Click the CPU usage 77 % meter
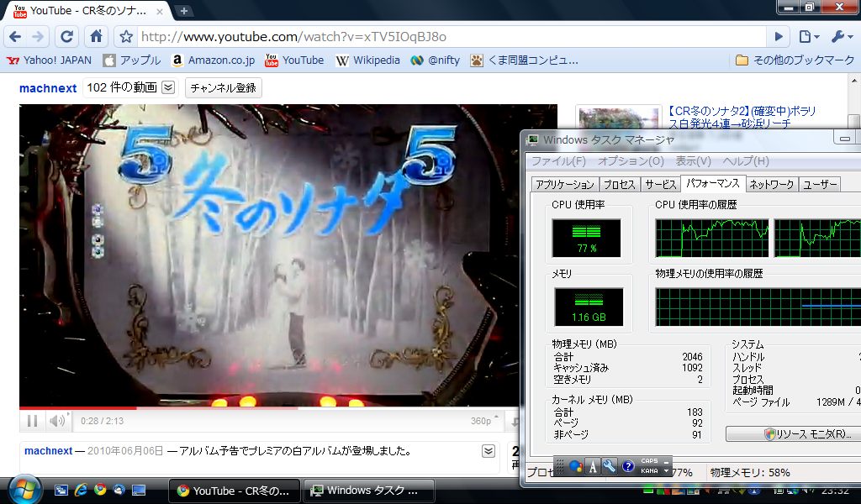The height and width of the screenshot is (504, 861). pos(586,238)
